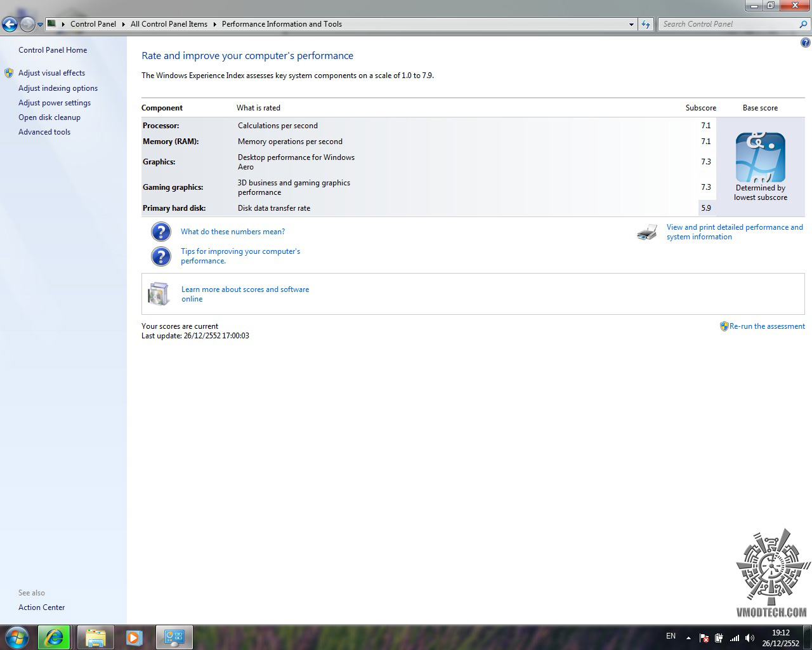Open the Windows Start menu
812x650 pixels.
coord(16,637)
